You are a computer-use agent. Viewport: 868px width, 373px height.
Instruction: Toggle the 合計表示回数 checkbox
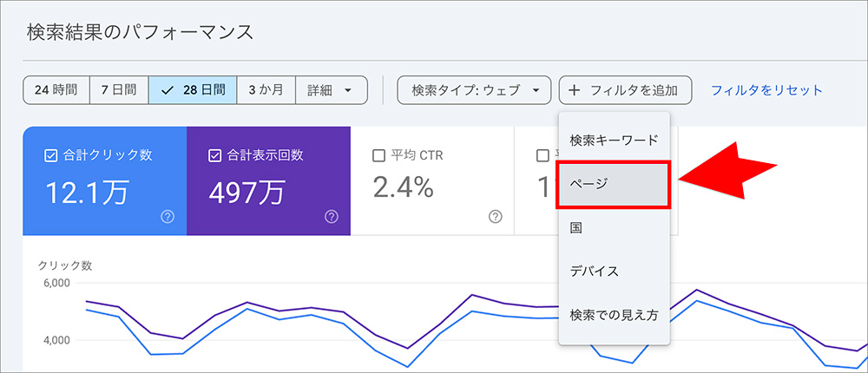coord(214,155)
